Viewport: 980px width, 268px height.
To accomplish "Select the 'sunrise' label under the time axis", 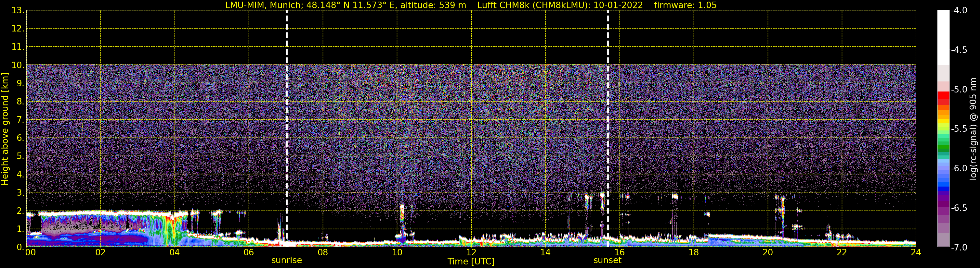I will (x=287, y=261).
